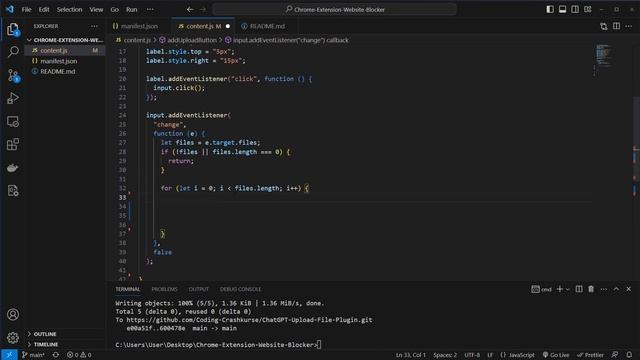Open the Search view in activity bar
The image size is (640, 360).
(13, 52)
